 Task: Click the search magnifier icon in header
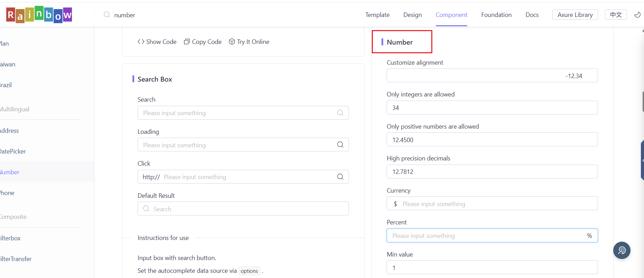point(107,15)
